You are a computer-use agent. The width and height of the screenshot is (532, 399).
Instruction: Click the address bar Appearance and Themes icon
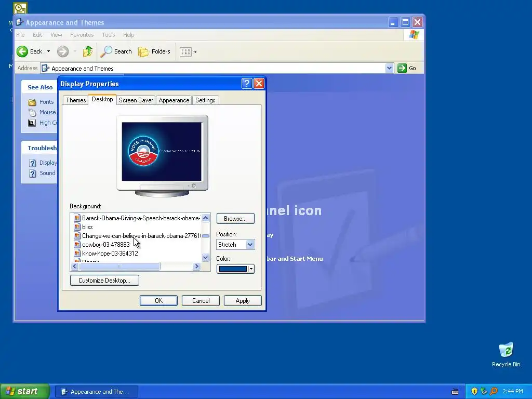[x=46, y=68]
